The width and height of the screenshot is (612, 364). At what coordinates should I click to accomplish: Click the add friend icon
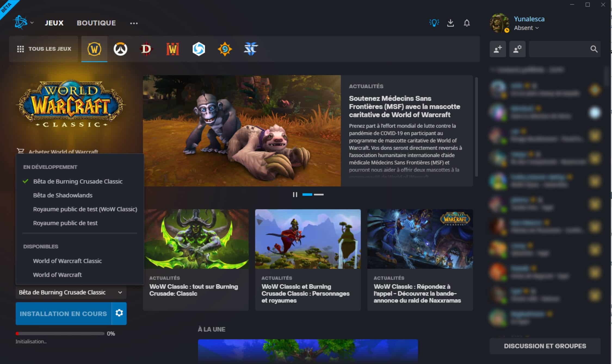[x=498, y=49]
